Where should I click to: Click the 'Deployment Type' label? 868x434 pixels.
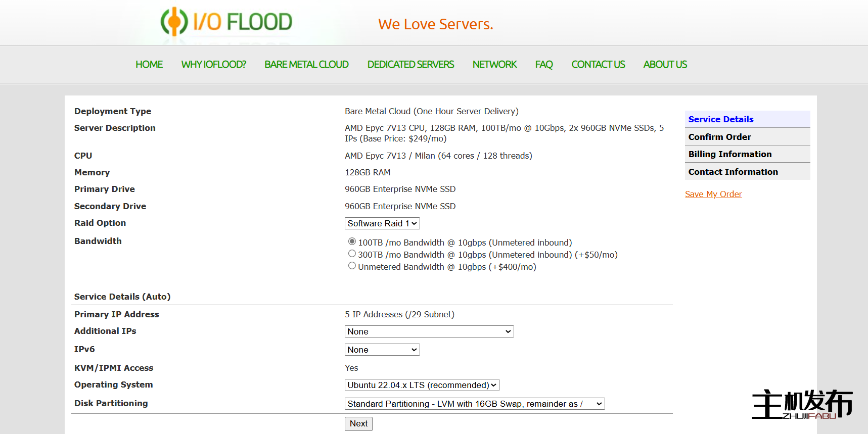(113, 111)
